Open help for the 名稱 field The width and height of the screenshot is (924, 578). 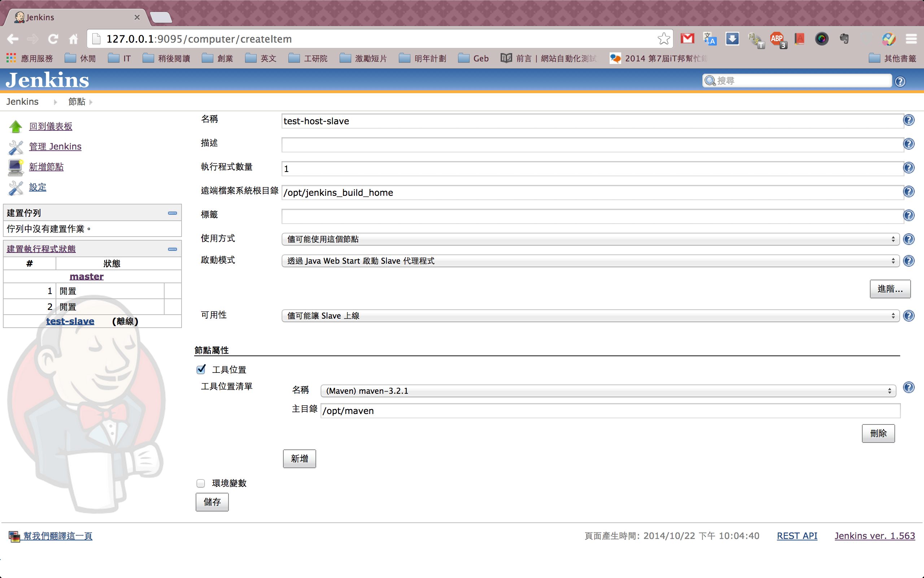[x=909, y=120]
